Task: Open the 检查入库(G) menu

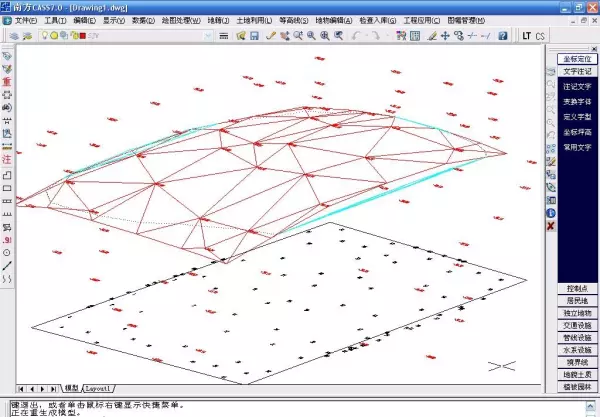Action: [x=378, y=20]
